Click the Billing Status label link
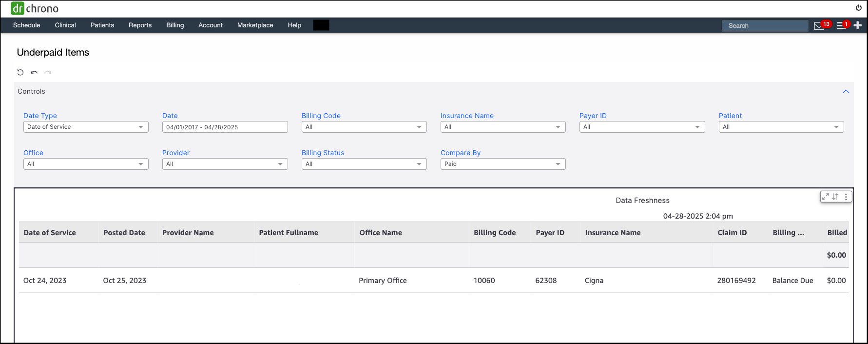Viewport: 868px width, 344px height. [323, 153]
